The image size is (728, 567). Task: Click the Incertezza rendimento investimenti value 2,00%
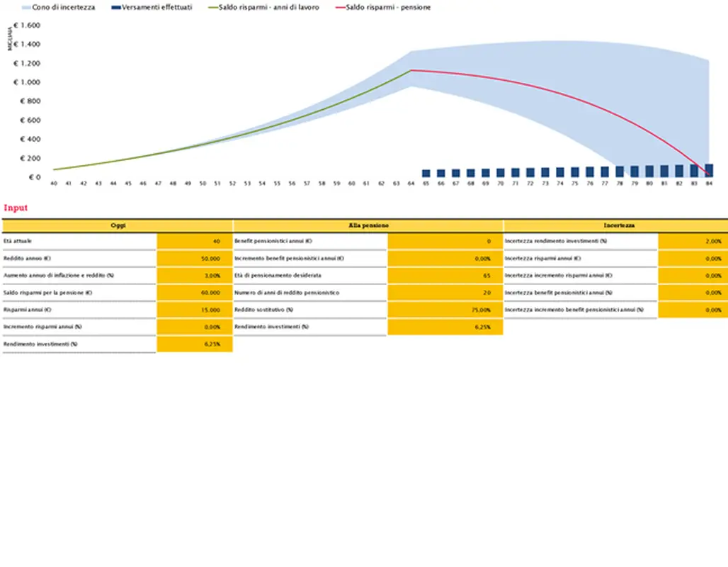[x=693, y=241]
